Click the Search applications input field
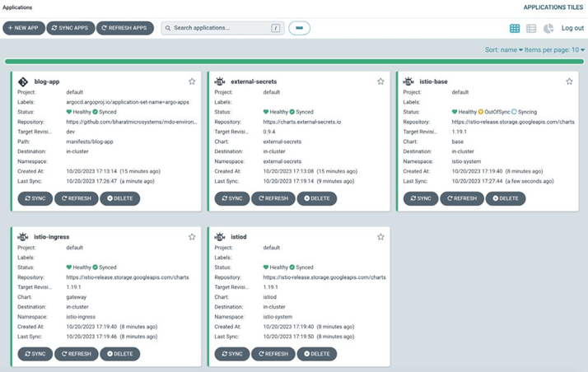 click(222, 28)
